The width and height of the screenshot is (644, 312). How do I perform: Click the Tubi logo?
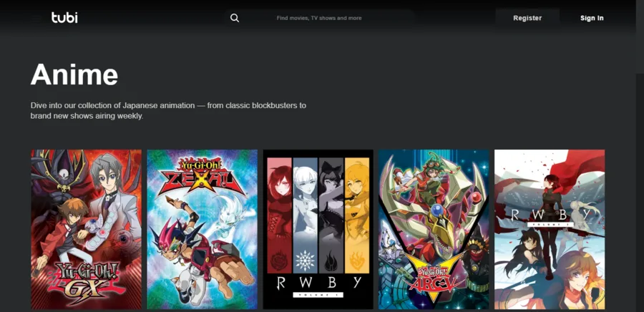tap(64, 18)
